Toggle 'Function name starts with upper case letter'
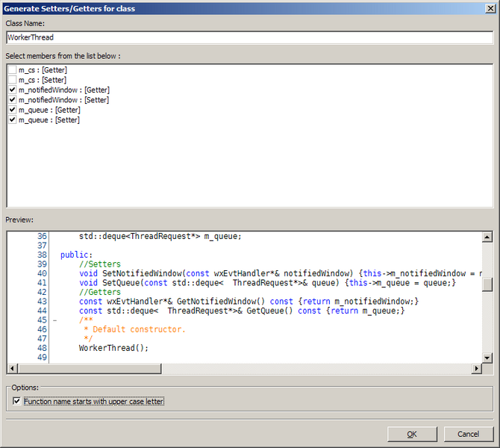Viewport: 500px width, 448px height. coord(18,402)
